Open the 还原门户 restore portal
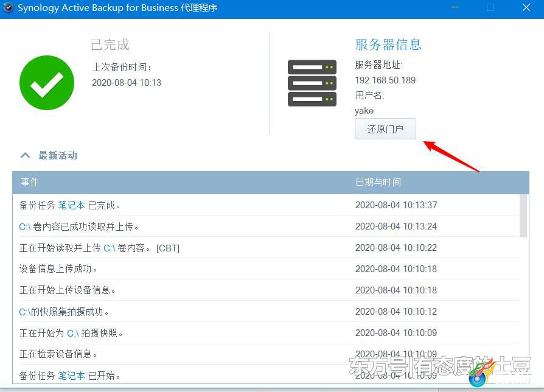Viewport: 544px width, 392px height. click(x=385, y=129)
